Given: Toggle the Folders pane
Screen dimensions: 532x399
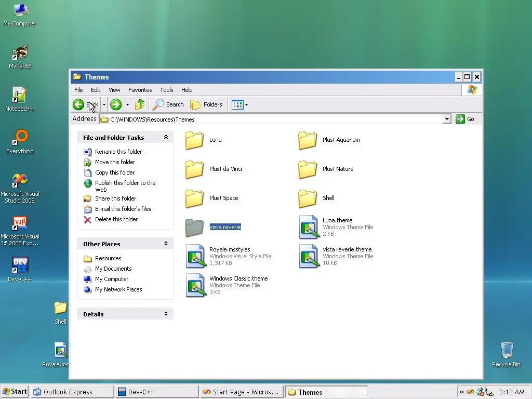Looking at the screenshot, I should click(206, 104).
